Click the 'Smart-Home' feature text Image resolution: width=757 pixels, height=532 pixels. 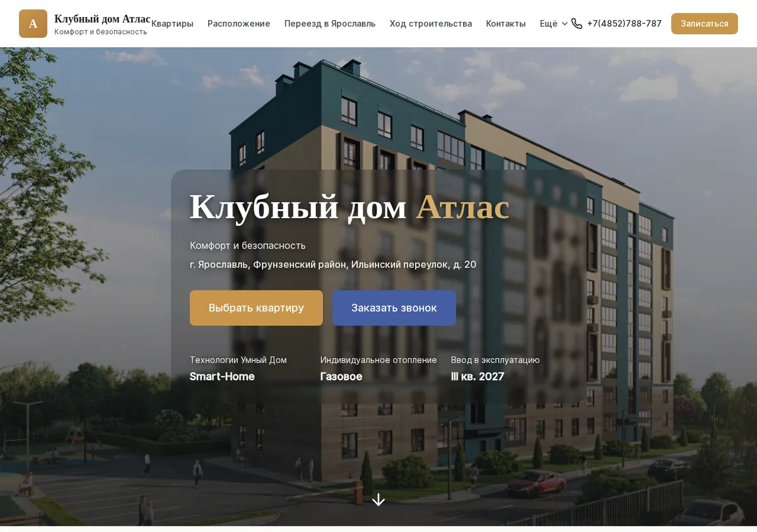(x=222, y=376)
